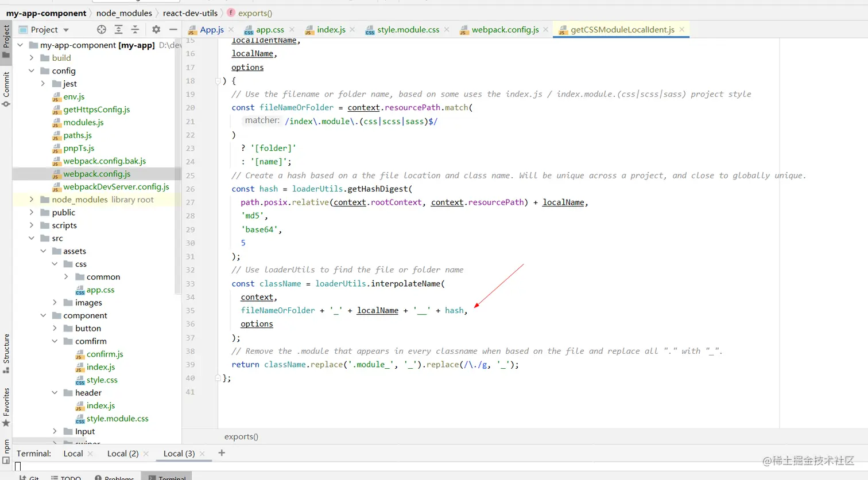Fold the code block at line 18

coord(218,81)
